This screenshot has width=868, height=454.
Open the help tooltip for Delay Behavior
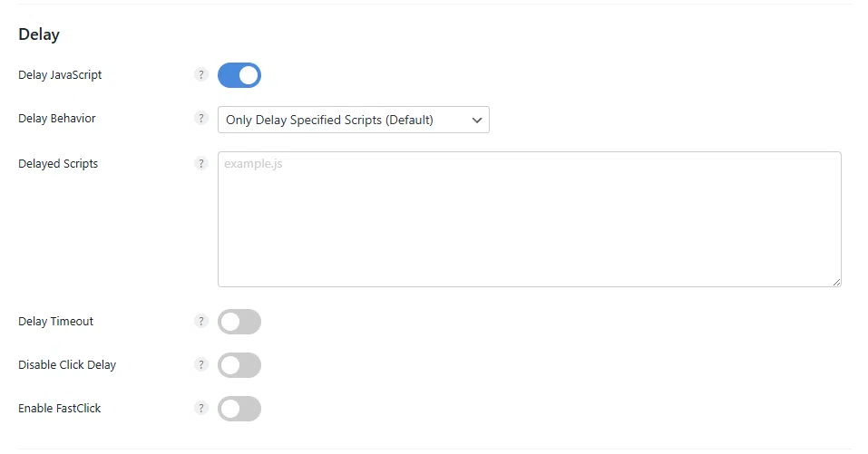pyautogui.click(x=201, y=119)
